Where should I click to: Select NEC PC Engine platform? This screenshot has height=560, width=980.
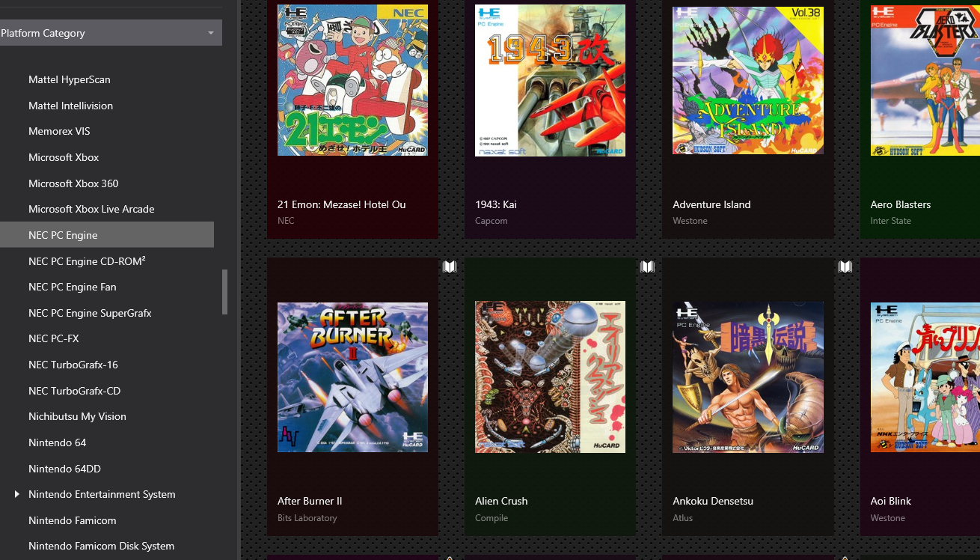point(107,235)
